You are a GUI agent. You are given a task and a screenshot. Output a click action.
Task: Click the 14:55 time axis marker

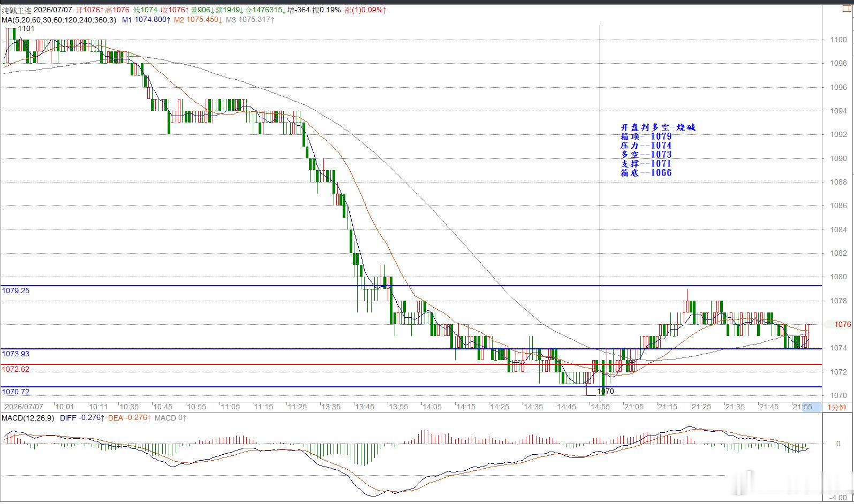600,407
